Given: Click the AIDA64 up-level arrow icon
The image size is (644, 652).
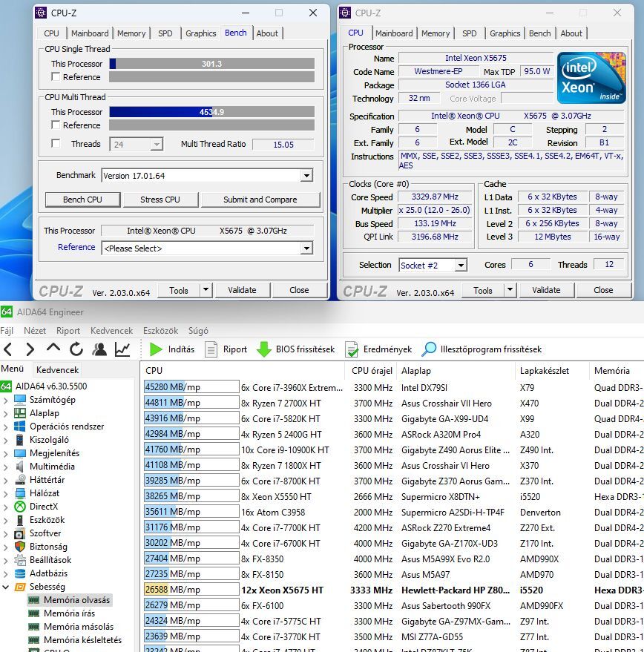Looking at the screenshot, I should click(53, 348).
